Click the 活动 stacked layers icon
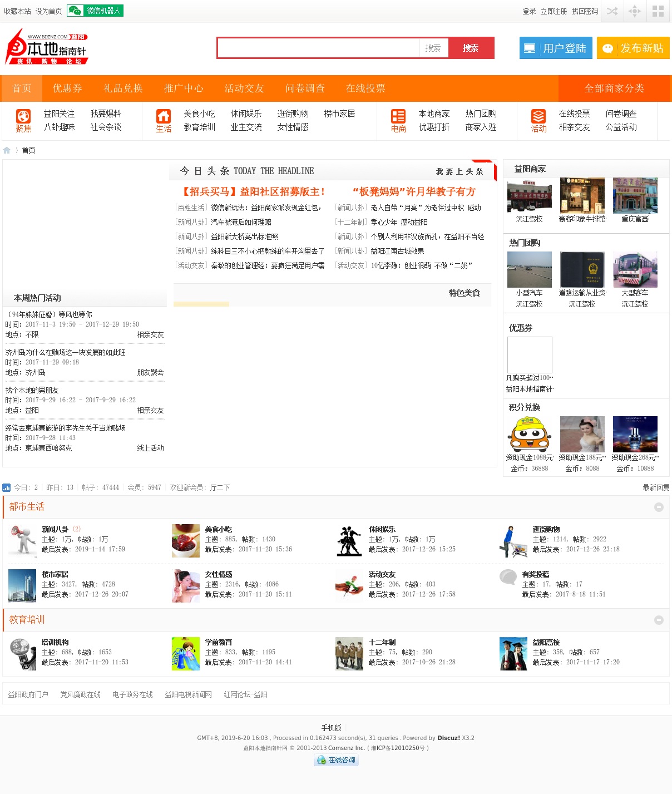Screen dimensions: 672x794 click(538, 116)
